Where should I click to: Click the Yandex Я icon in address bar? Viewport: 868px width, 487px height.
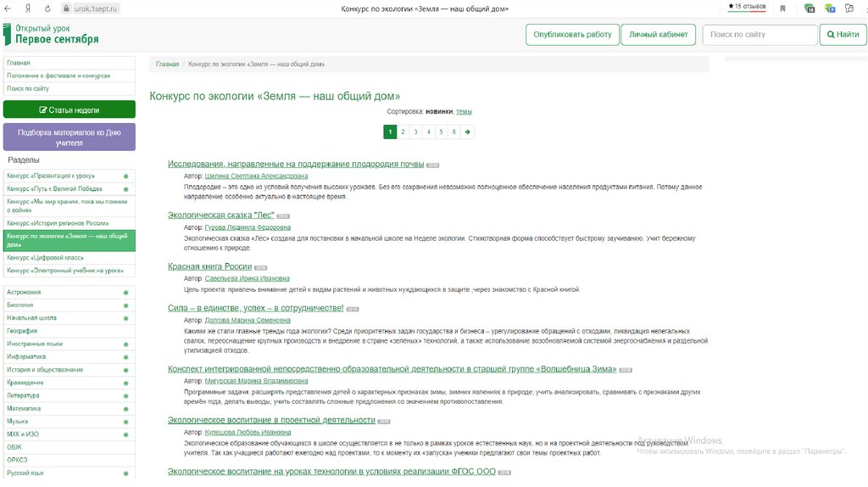(x=28, y=8)
